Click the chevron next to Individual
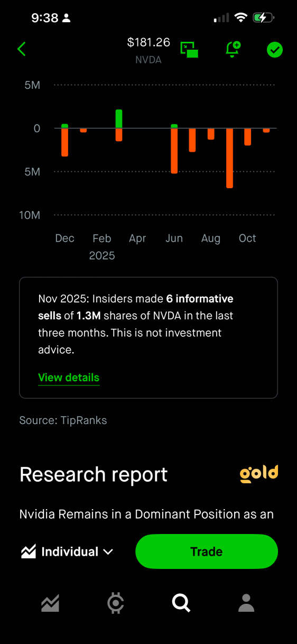Screen dimensions: 297x644 pyautogui.click(x=108, y=552)
